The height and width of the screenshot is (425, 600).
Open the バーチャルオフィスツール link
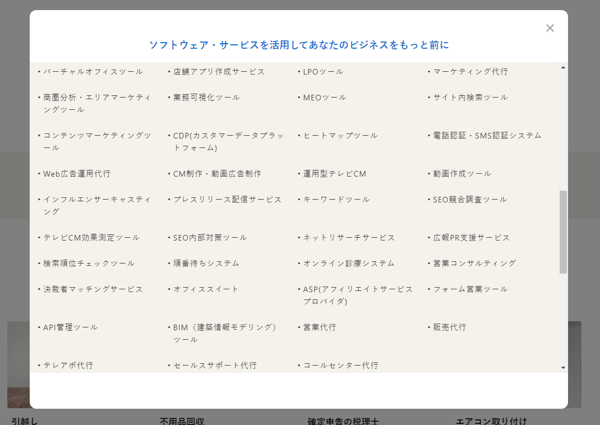(93, 72)
